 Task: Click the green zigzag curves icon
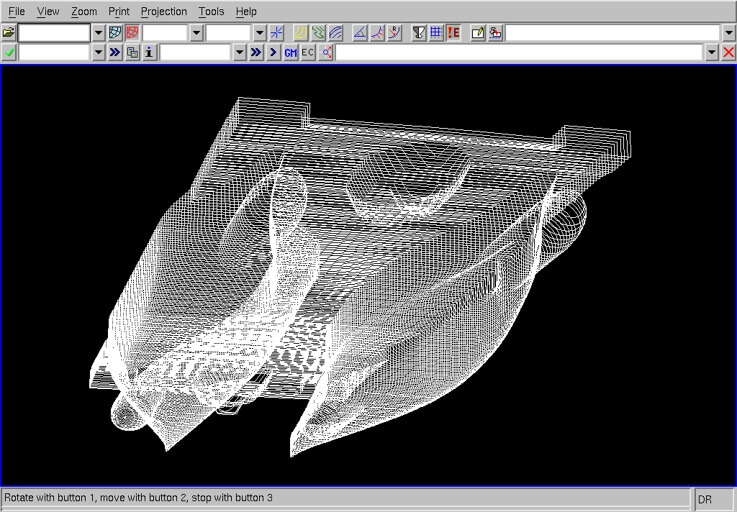coord(318,33)
